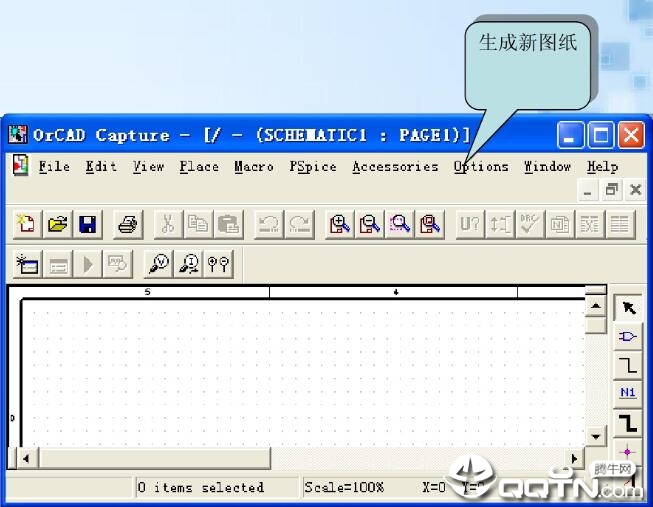This screenshot has width=653, height=507.
Task: Open the Accessories menu
Action: [395, 167]
